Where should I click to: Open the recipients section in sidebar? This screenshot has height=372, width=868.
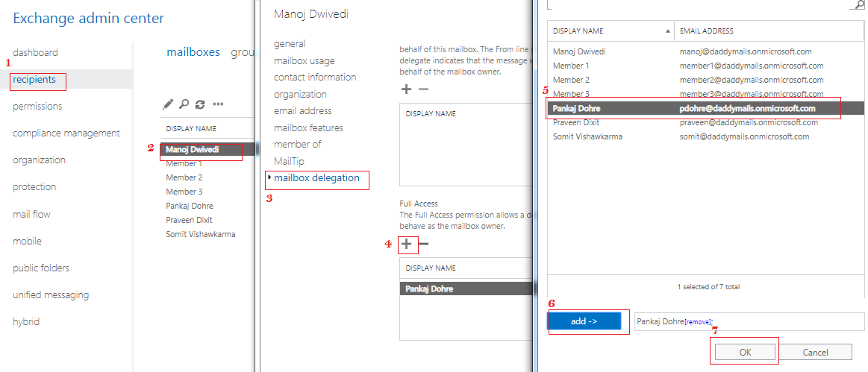34,80
